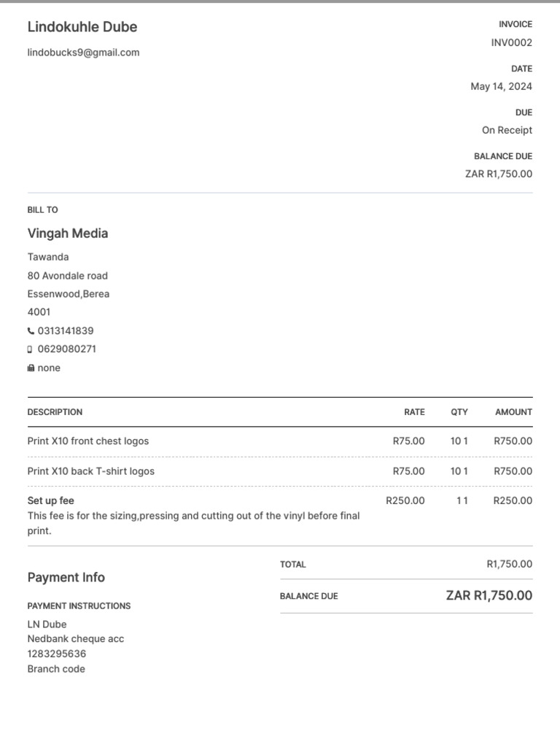Click the Lindokuhle Dube sender name
This screenshot has height=747, width=560.
point(82,27)
